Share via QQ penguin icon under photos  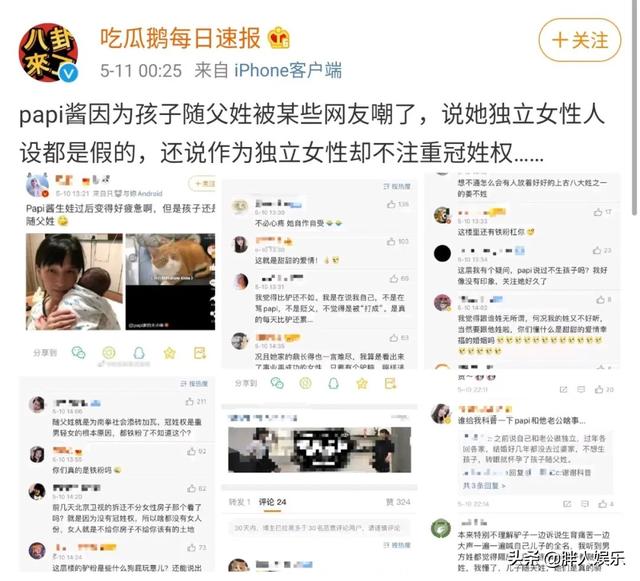click(x=139, y=352)
